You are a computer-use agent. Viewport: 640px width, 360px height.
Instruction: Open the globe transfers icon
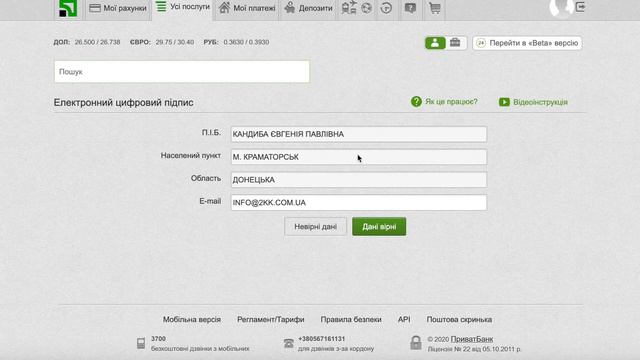(x=367, y=8)
